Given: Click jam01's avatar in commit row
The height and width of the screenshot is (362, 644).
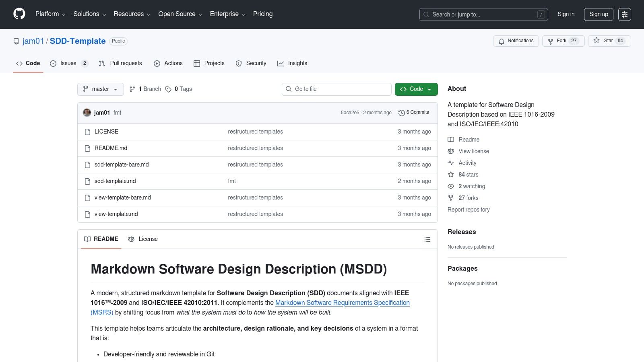Looking at the screenshot, I should 87,113.
